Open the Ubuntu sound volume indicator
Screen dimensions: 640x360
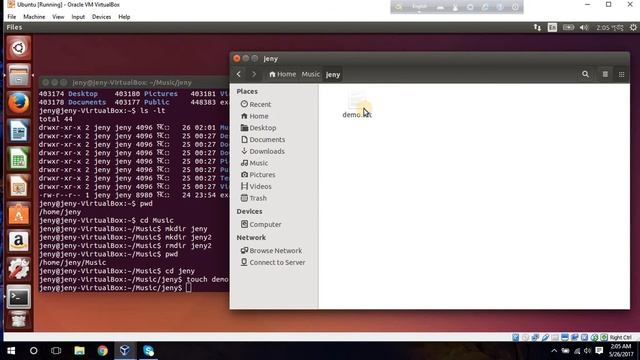(584, 27)
